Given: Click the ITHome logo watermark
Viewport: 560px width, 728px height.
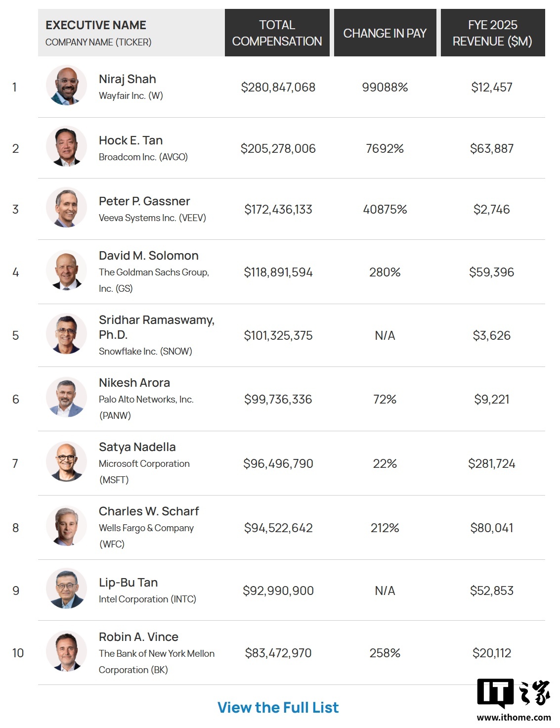Looking at the screenshot, I should [x=514, y=699].
